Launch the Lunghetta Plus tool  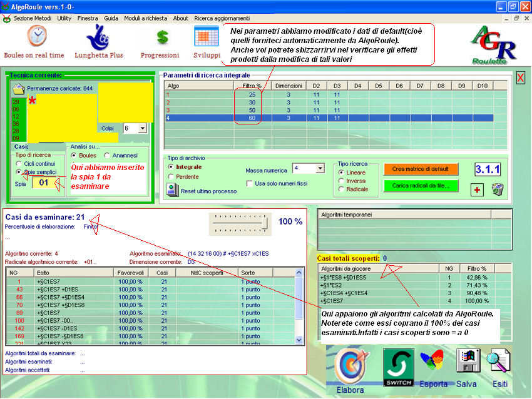click(98, 38)
